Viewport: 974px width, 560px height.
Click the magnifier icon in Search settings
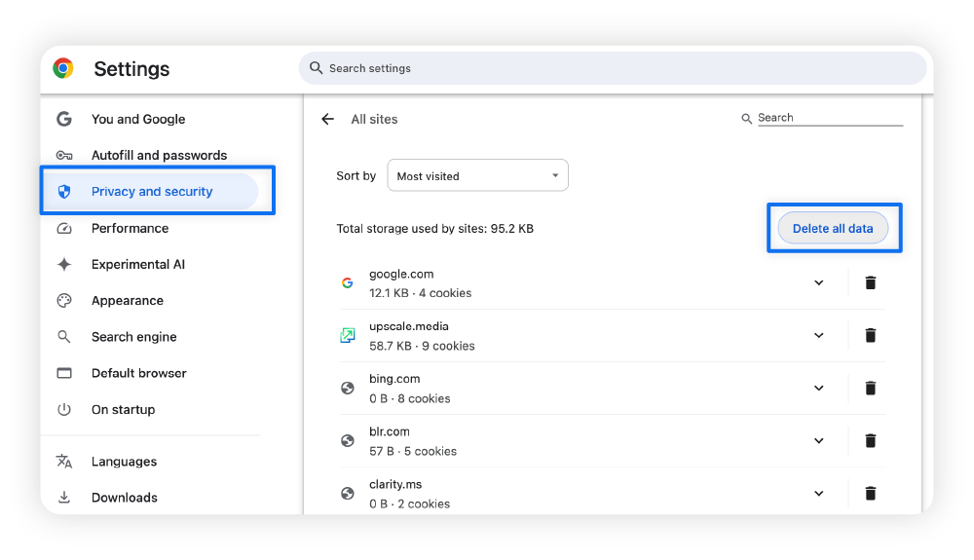click(317, 67)
